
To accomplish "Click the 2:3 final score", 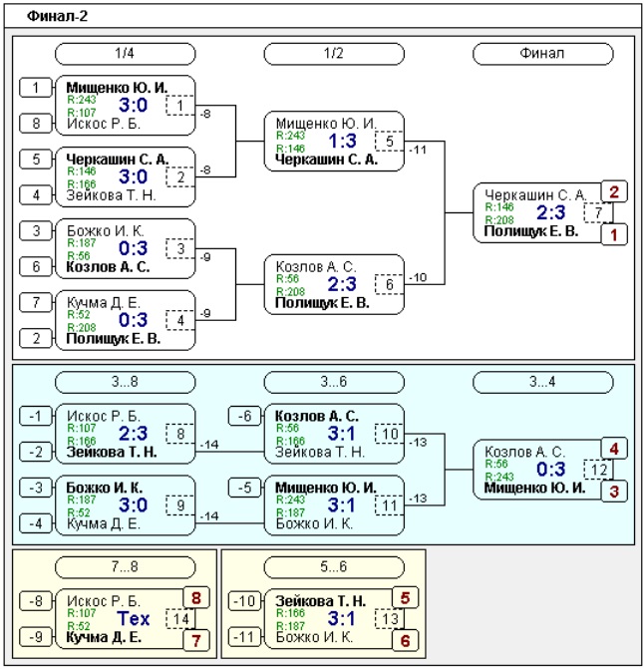I will click(x=551, y=212).
